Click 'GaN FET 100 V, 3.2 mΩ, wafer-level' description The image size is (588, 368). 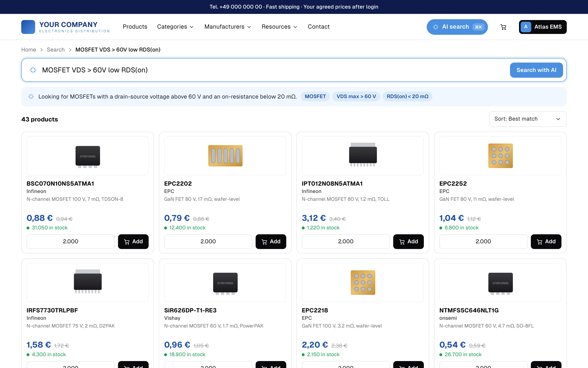342,326
